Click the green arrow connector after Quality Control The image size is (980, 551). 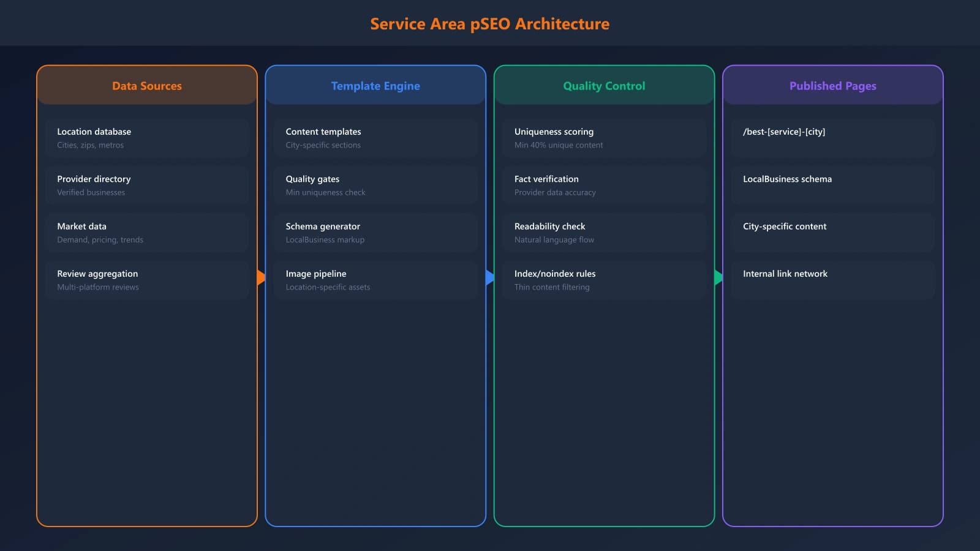point(718,277)
